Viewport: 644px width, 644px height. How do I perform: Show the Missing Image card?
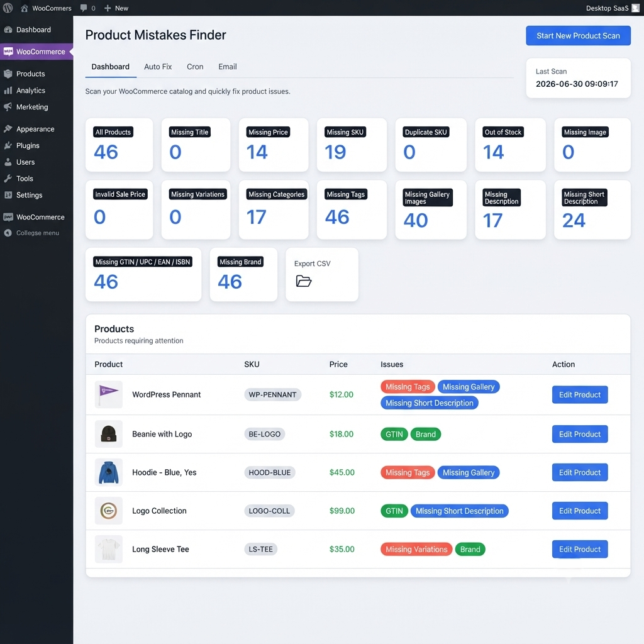click(592, 145)
